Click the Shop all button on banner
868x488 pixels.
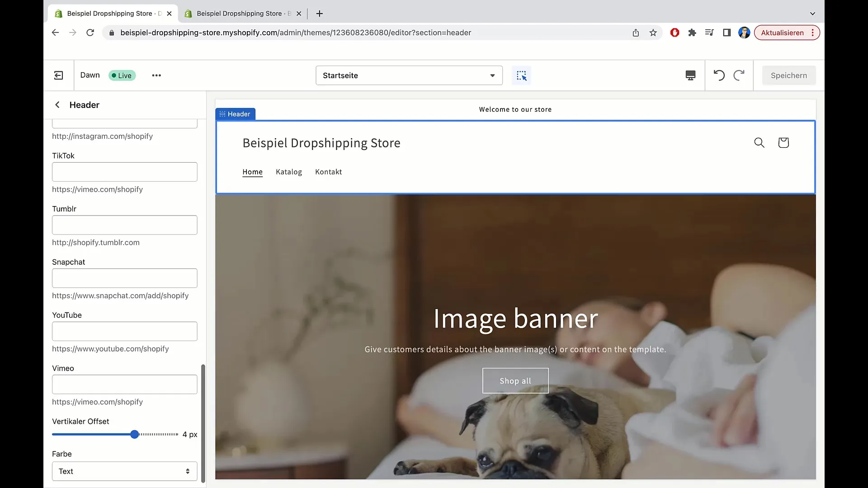click(x=515, y=381)
